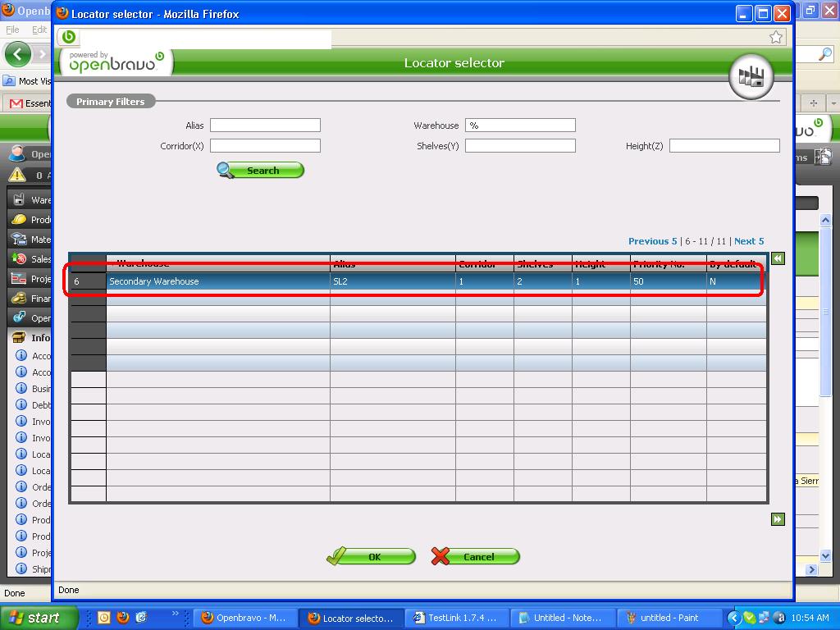Click the bookmark star in address bar
This screenshot has height=630, width=840.
coord(776,37)
